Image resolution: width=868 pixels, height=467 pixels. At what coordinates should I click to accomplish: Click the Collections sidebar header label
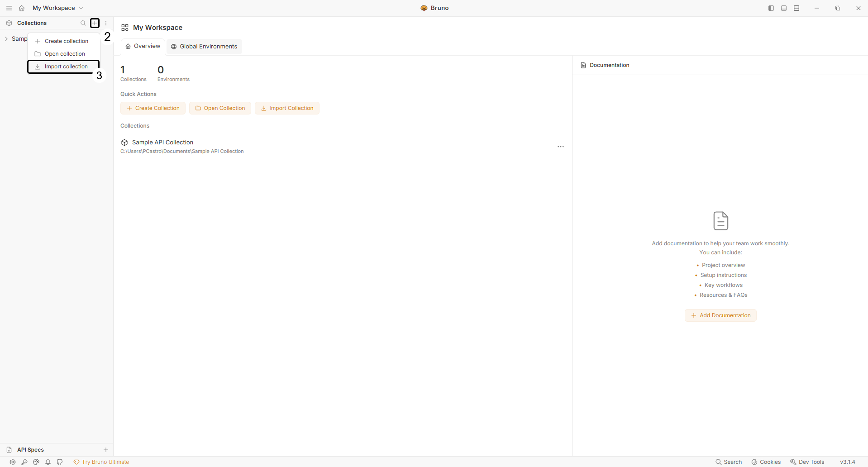pyautogui.click(x=32, y=23)
